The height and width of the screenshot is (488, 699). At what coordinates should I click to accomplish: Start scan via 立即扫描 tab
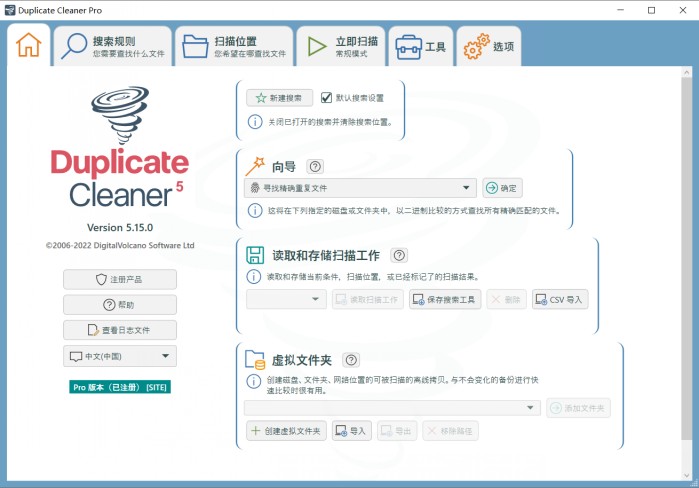coord(341,46)
